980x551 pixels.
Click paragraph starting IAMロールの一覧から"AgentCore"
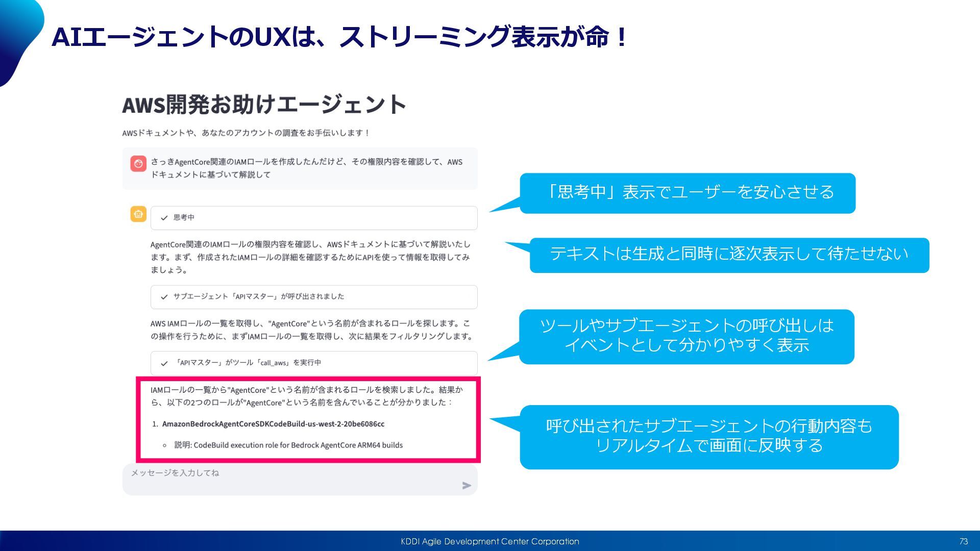(307, 396)
